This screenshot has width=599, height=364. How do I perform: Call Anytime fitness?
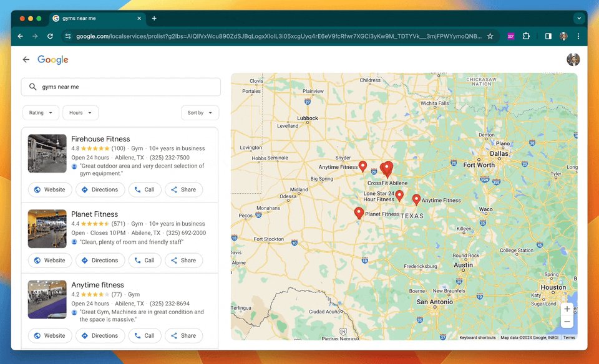pos(144,336)
